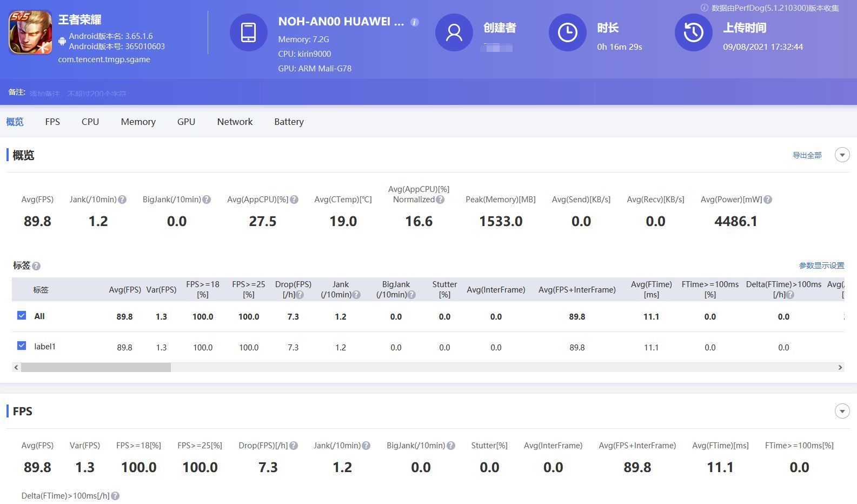The width and height of the screenshot is (857, 504).
Task: Open the CPU tab
Action: click(90, 122)
